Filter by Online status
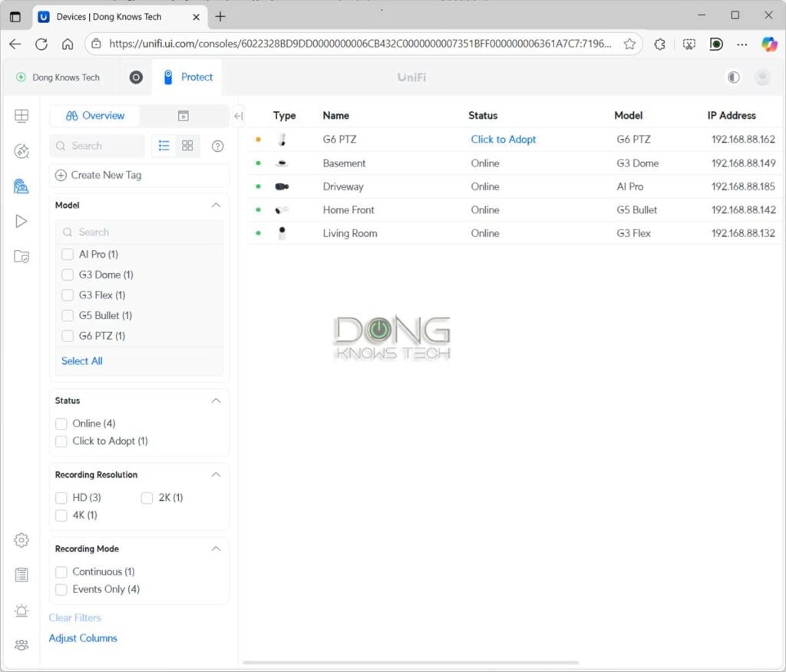 (x=61, y=424)
